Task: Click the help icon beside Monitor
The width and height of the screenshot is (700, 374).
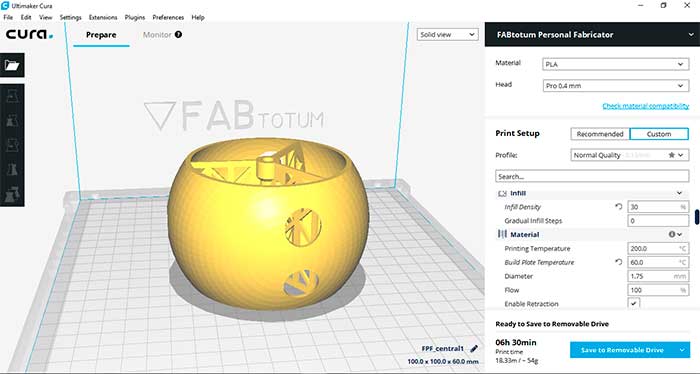Action: 178,34
